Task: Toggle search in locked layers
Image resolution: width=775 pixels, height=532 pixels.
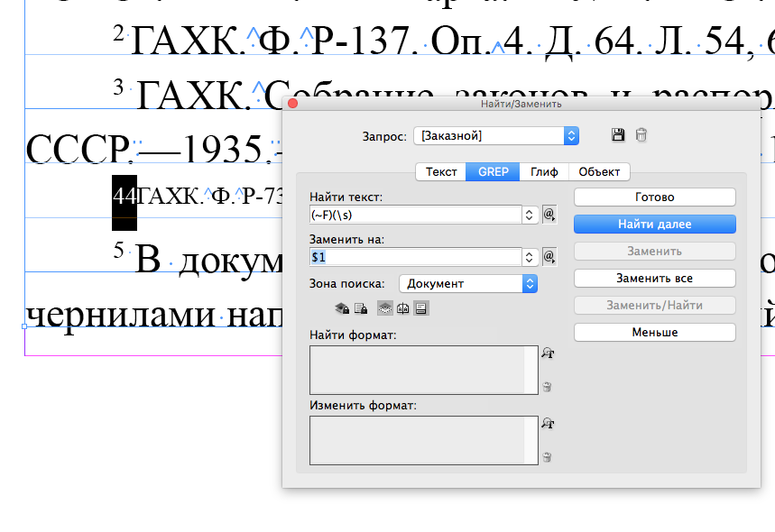Action: (x=341, y=307)
